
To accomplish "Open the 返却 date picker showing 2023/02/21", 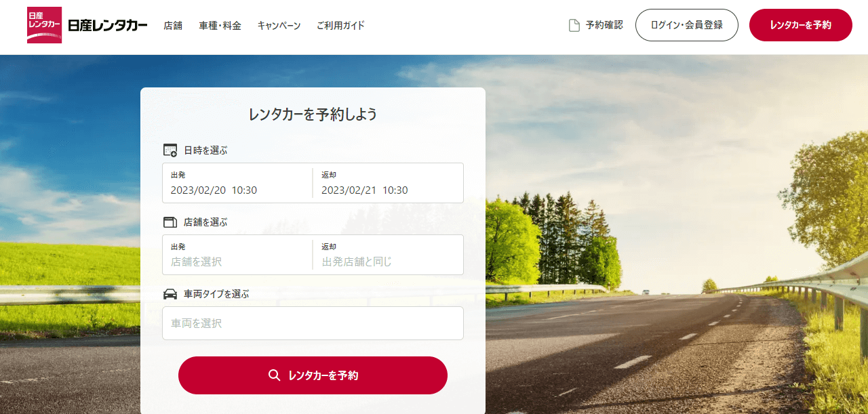I will pyautogui.click(x=389, y=183).
